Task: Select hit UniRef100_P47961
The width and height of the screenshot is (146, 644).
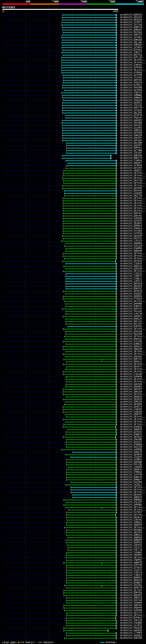Action: click(x=131, y=231)
